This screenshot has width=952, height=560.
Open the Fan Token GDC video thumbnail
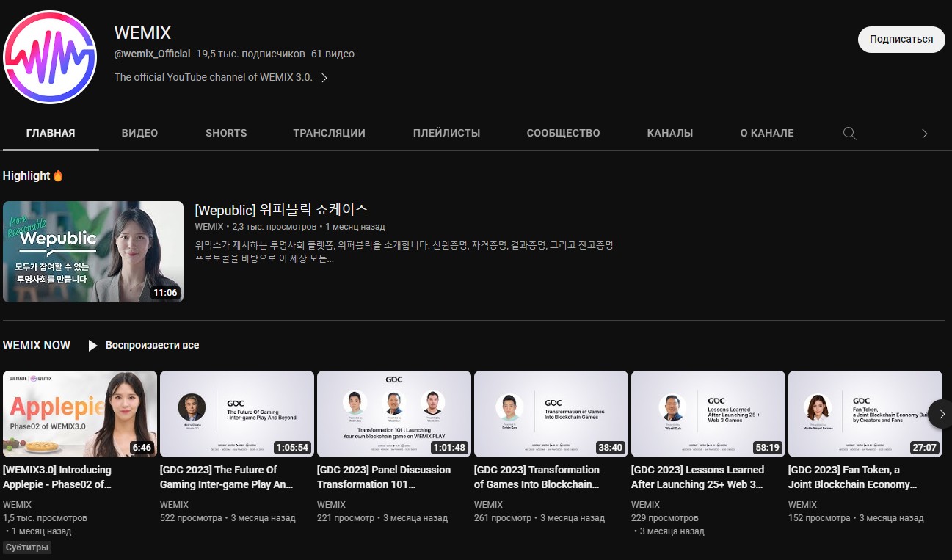tap(865, 414)
